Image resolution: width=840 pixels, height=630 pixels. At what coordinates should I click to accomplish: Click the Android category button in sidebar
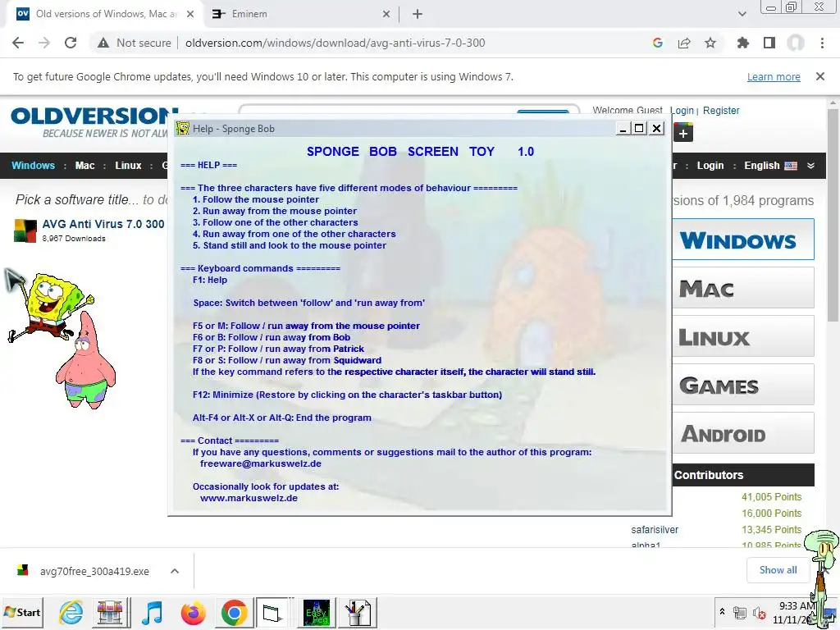click(742, 433)
